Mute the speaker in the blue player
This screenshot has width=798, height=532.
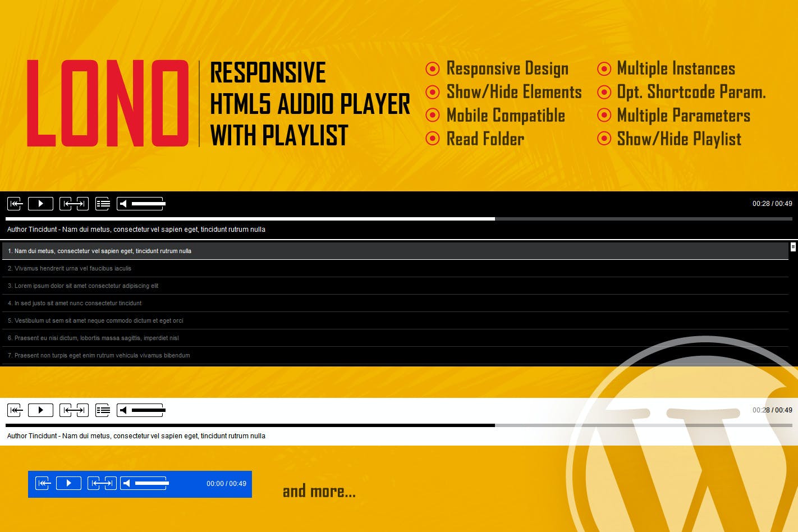127,483
